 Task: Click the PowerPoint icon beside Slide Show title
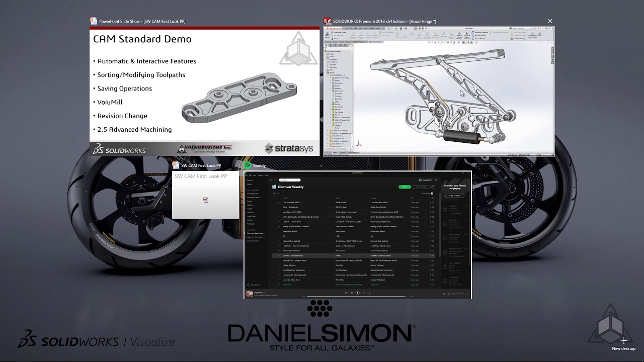point(93,21)
